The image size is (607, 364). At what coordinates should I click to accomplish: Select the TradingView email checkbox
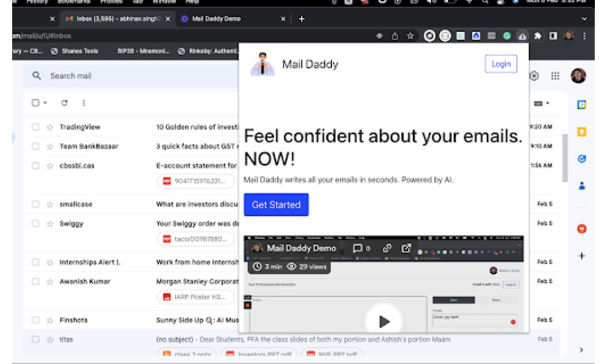pos(35,127)
